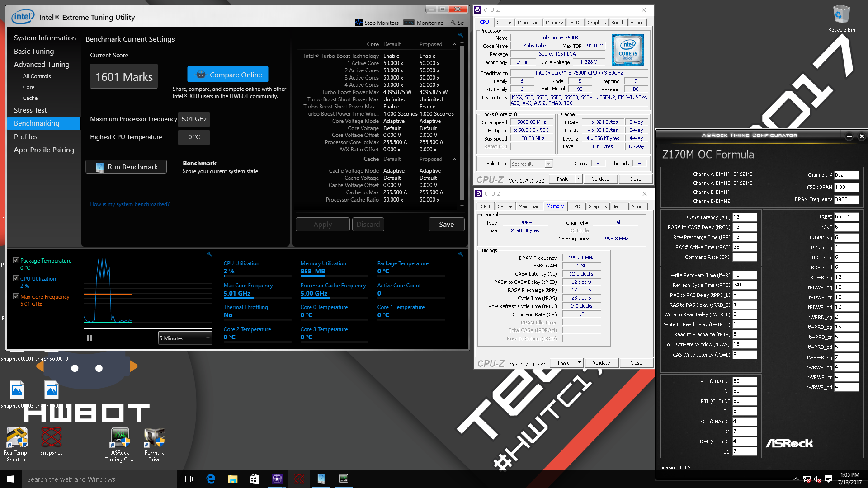Click the CAS# Latency (tCL) value field
This screenshot has height=488, width=868.
click(x=744, y=217)
